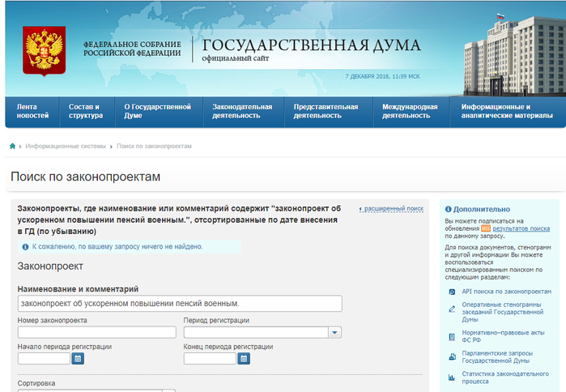Click the Конец периода регистрации date field

(x=210, y=359)
